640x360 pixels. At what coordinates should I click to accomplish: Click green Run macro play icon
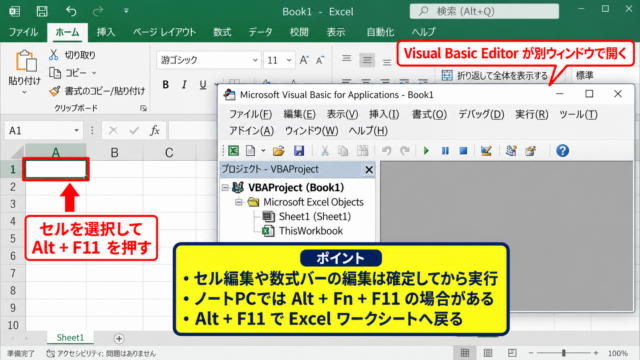tap(426, 151)
